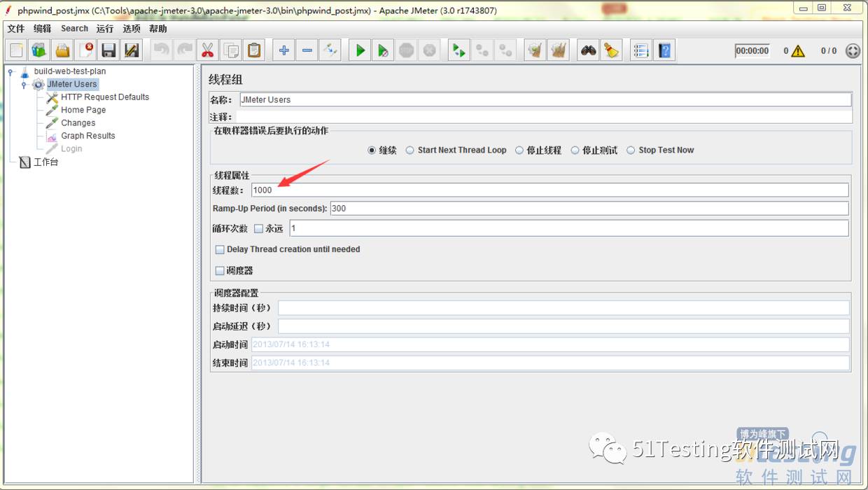Select the 停止线程 radio button

coord(519,150)
